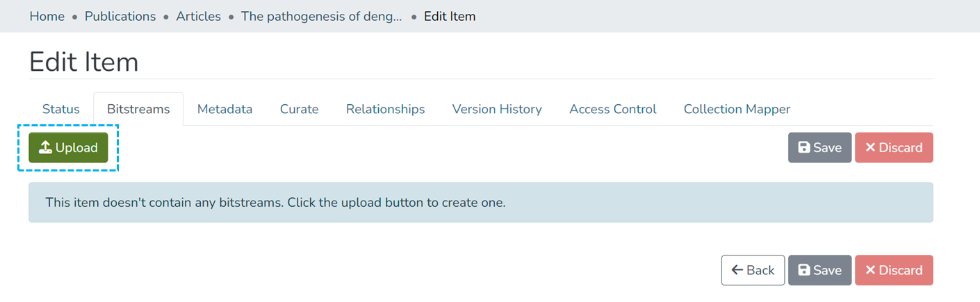
Task: Click the 'Edit Item' breadcrumb entry
Action: (450, 16)
